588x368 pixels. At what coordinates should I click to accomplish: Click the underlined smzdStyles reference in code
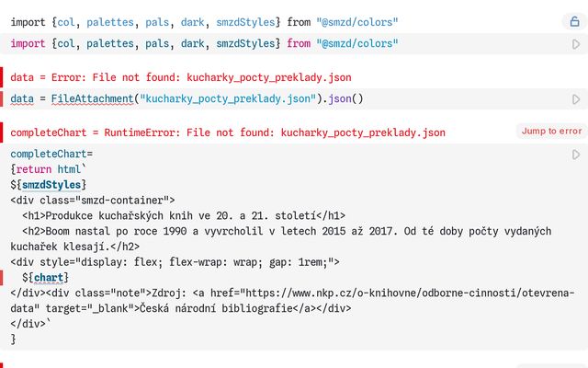[x=51, y=185]
